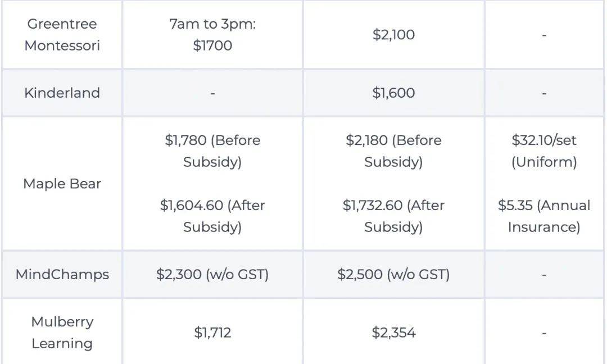This screenshot has width=607, height=364.
Task: Select the '$1,604.60 (After Subsidy)' text
Action: [x=212, y=216]
